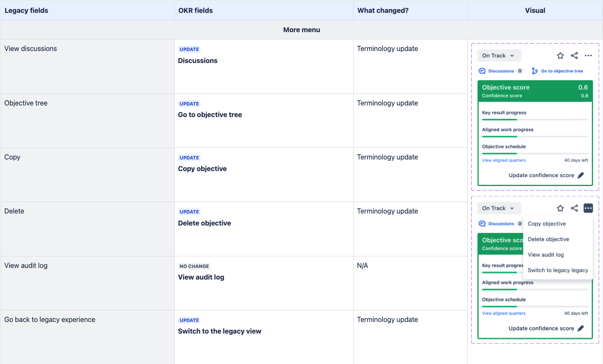Click the pencil icon in the card without open menu
The image size is (603, 364).
click(581, 175)
